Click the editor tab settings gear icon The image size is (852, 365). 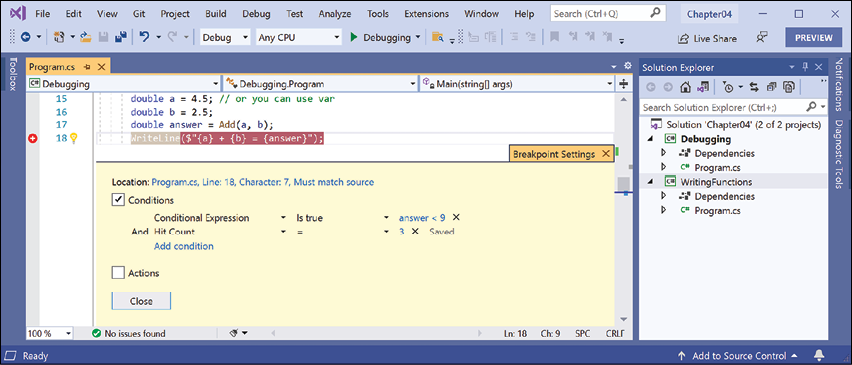pyautogui.click(x=628, y=66)
